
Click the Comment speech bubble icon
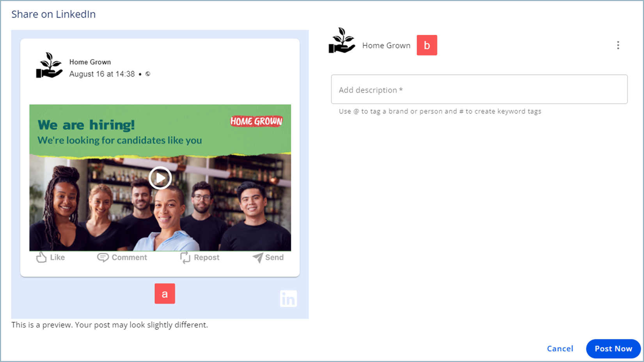(103, 257)
